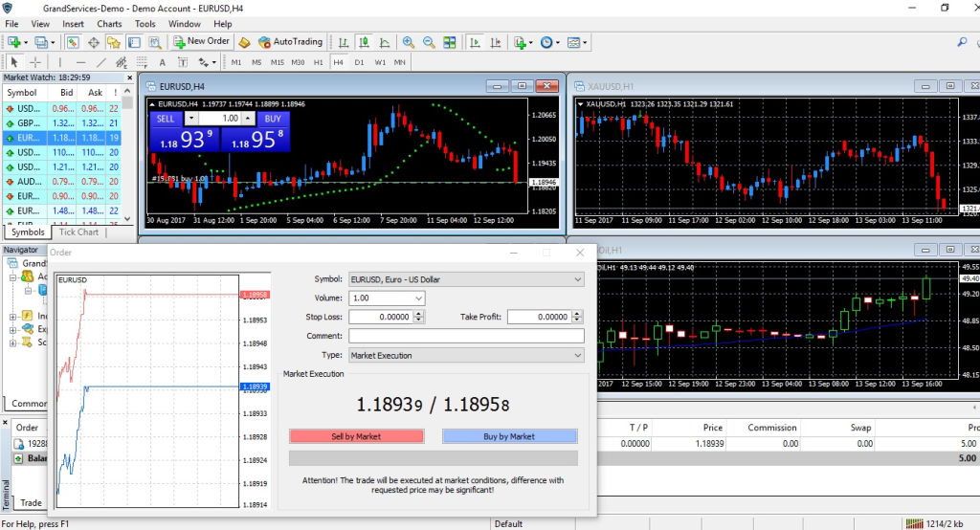Increase Take Profit with stepper

point(577,314)
